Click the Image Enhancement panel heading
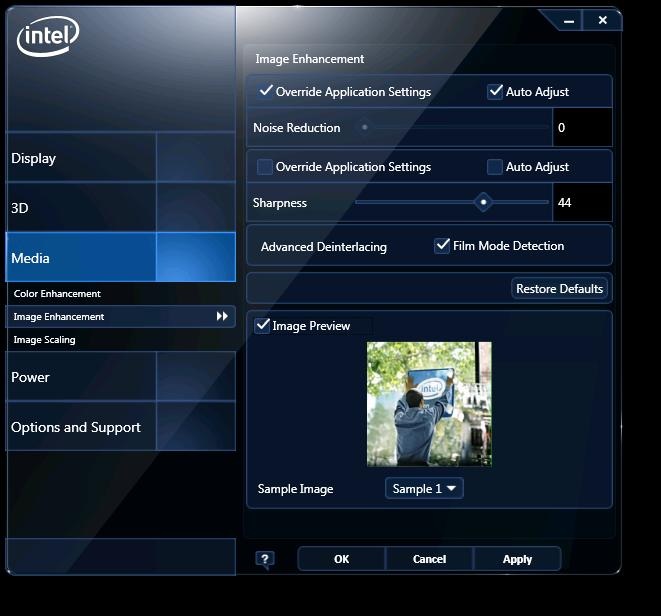This screenshot has height=616, width=661. tap(309, 59)
